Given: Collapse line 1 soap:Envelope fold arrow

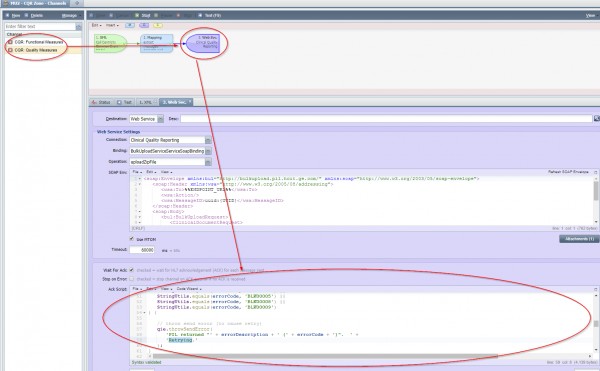Looking at the screenshot, I should 140,179.
